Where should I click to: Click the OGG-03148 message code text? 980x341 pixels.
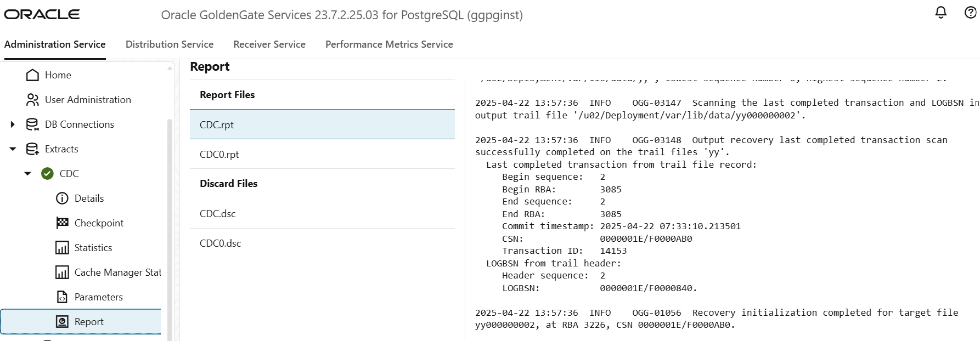(656, 140)
